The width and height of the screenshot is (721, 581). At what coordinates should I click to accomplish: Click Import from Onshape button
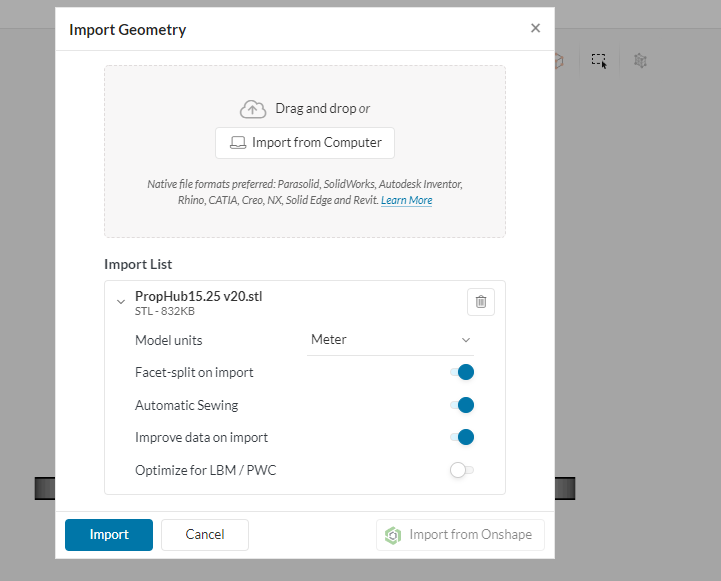(460, 535)
